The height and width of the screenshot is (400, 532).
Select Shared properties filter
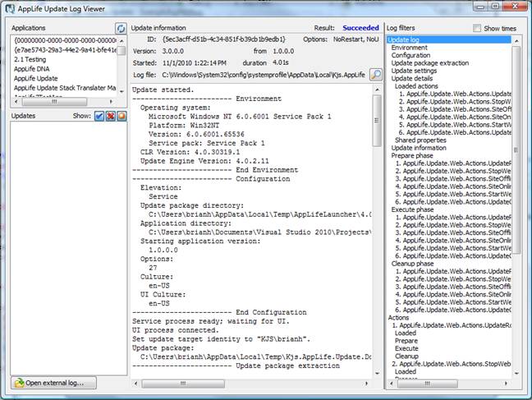(420, 140)
